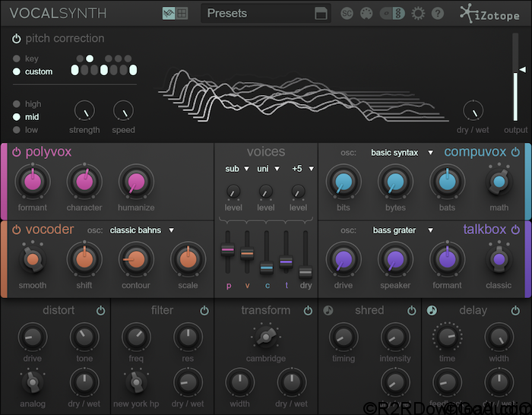Select the key radio option
532x415 pixels.
(x=16, y=59)
